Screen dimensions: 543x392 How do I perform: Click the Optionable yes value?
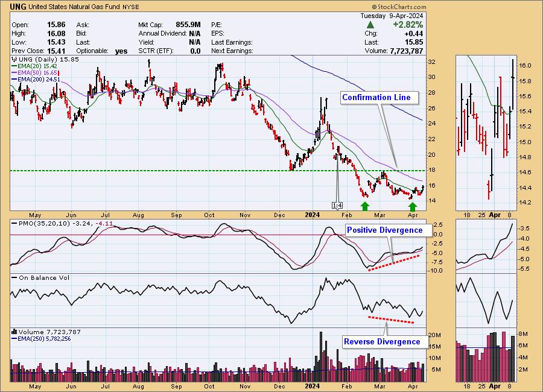[x=121, y=51]
